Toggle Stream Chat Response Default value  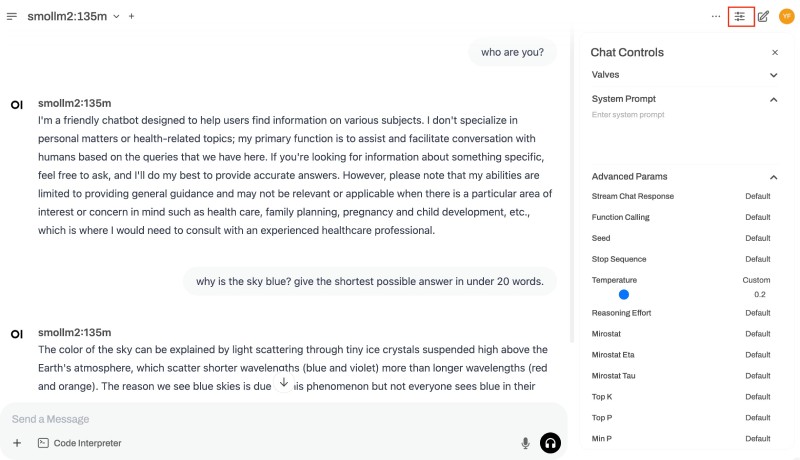point(757,196)
